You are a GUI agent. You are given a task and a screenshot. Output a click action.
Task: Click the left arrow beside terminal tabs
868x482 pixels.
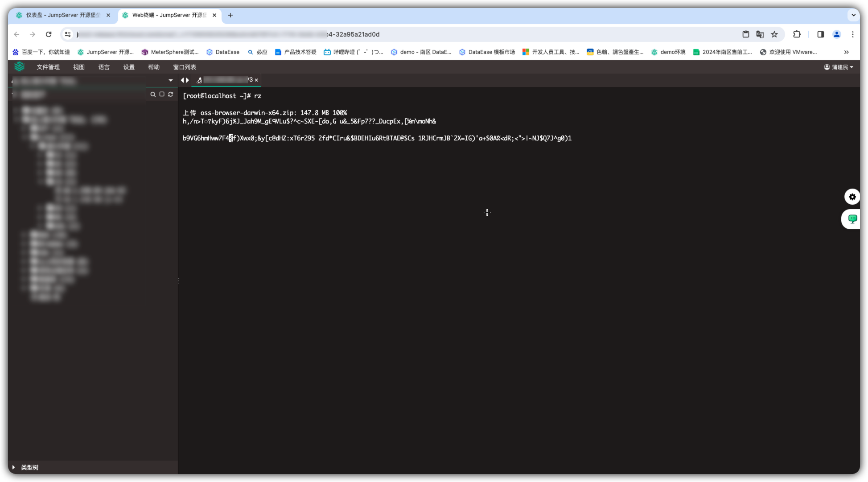point(182,80)
